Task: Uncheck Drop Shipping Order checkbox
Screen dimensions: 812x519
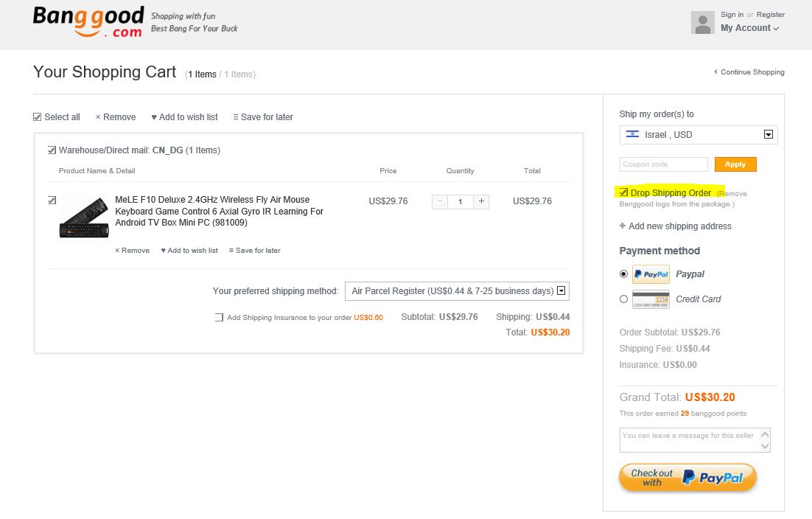Action: point(624,193)
